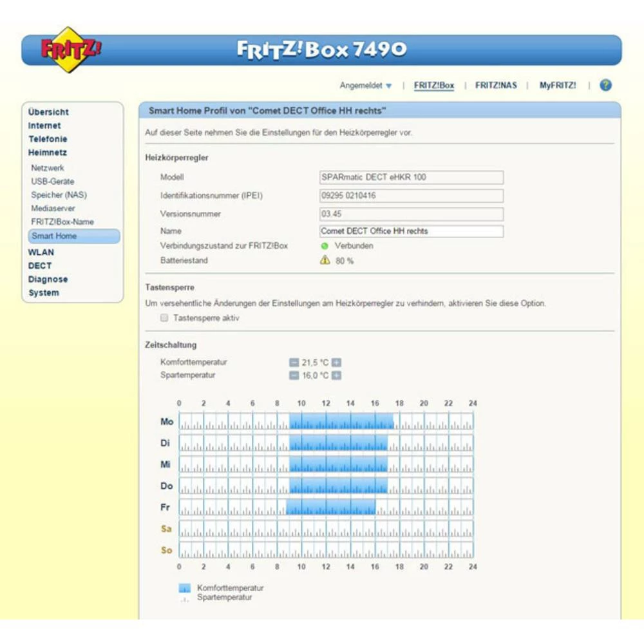Viewport: 644px width, 644px height.
Task: Open the FRITZ!NAS link
Action: (496, 85)
